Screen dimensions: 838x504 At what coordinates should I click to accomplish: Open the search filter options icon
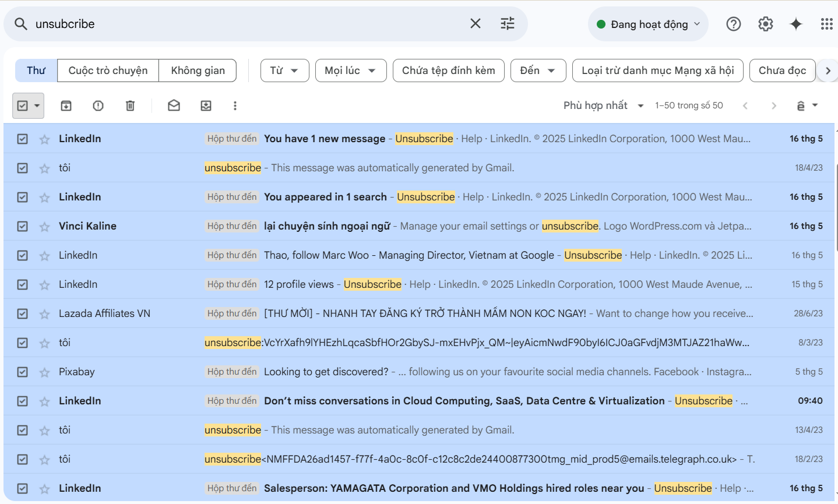coord(508,23)
